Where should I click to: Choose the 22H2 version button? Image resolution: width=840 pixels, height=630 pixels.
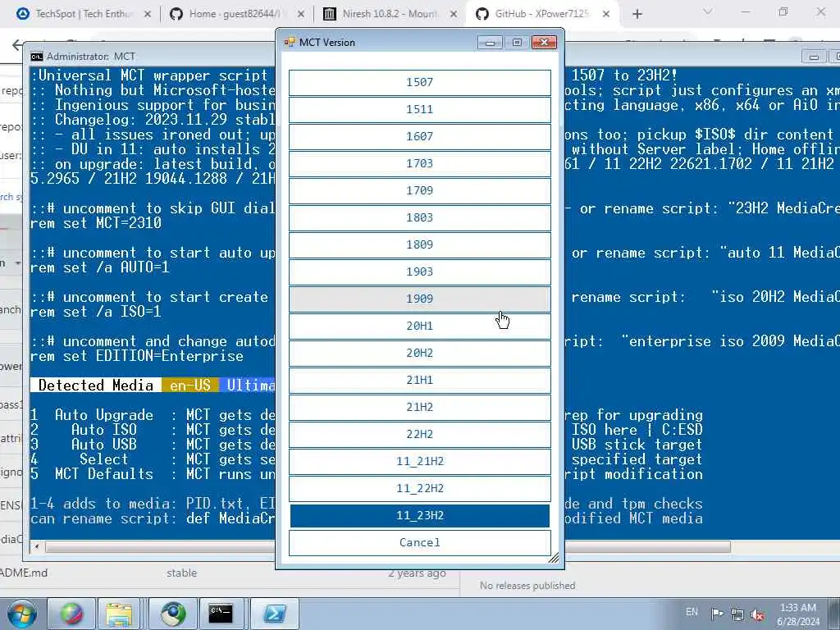(419, 434)
